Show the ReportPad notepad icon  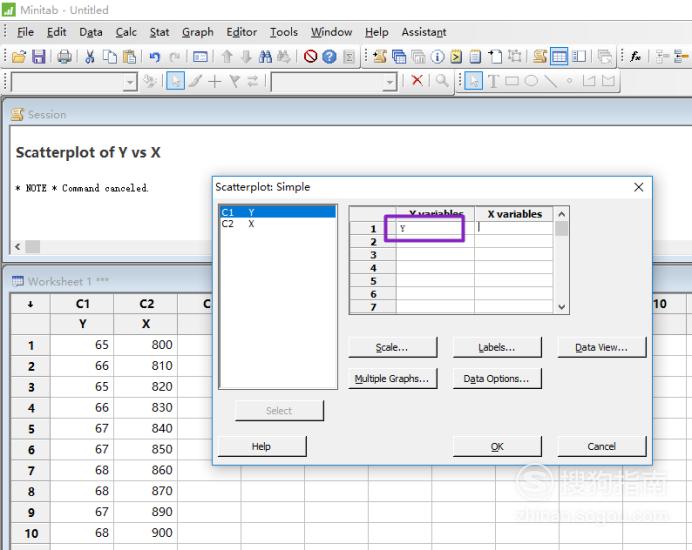[x=475, y=57]
